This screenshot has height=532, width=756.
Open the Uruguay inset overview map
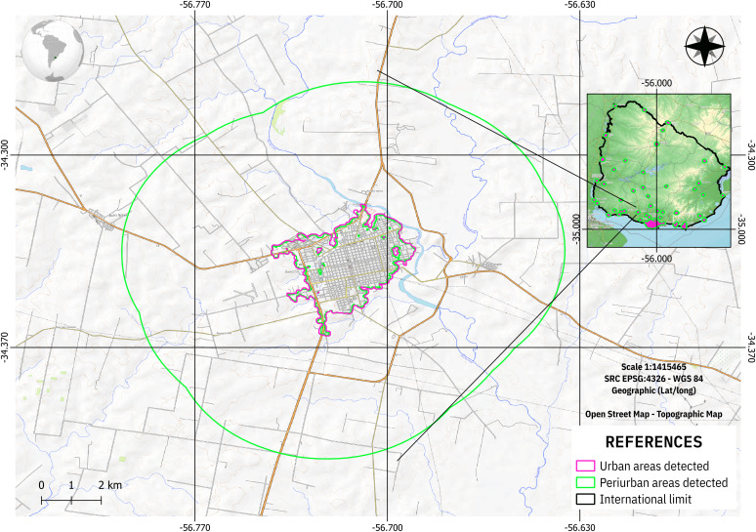coord(658,171)
